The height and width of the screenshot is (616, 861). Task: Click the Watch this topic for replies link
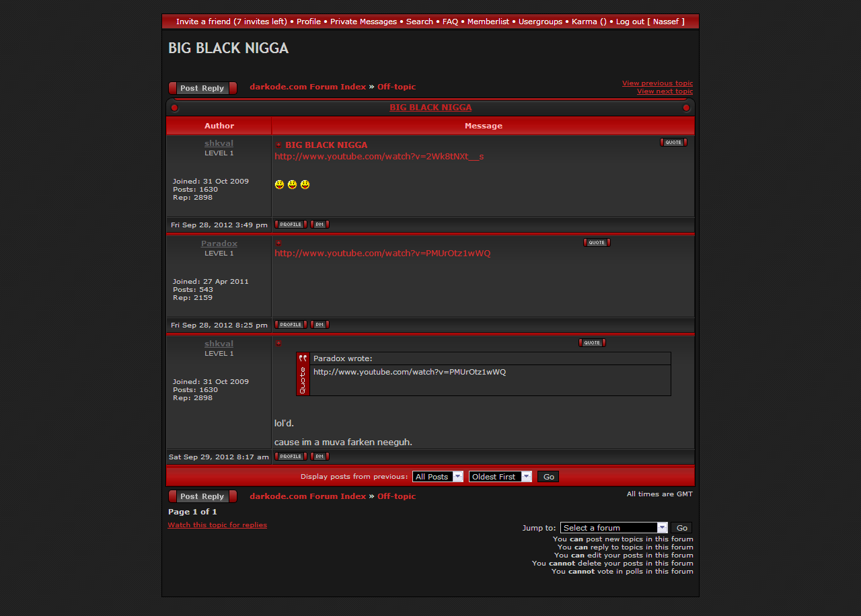click(x=217, y=525)
